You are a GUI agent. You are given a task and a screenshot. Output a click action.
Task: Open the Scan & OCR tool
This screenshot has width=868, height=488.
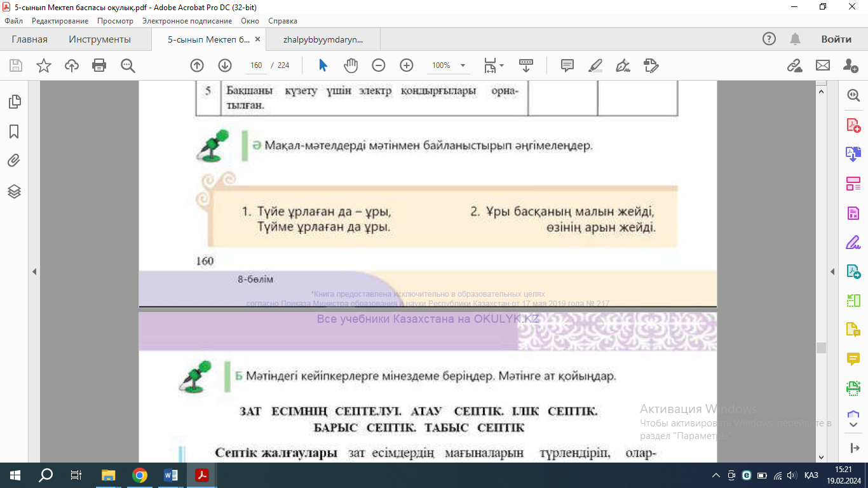point(853,388)
